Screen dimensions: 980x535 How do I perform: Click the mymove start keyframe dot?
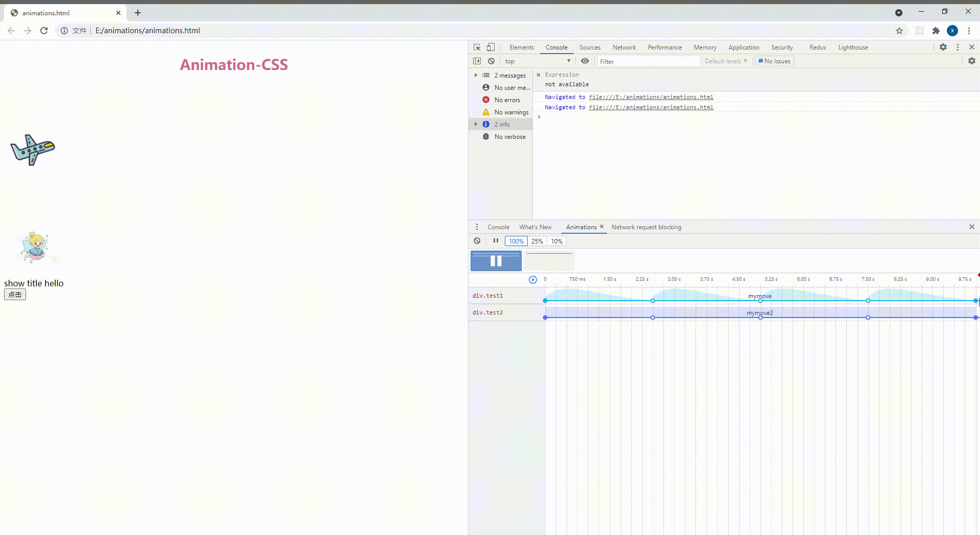pyautogui.click(x=545, y=301)
